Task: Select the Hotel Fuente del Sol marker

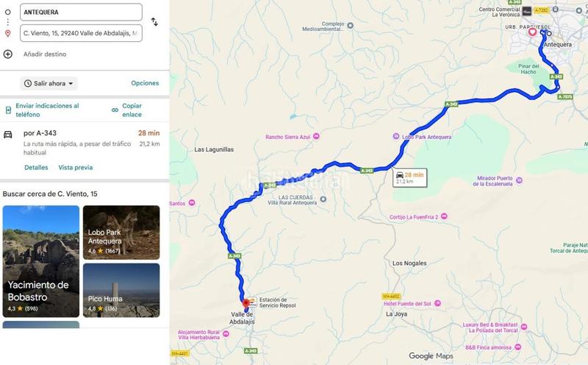Action: [437, 303]
